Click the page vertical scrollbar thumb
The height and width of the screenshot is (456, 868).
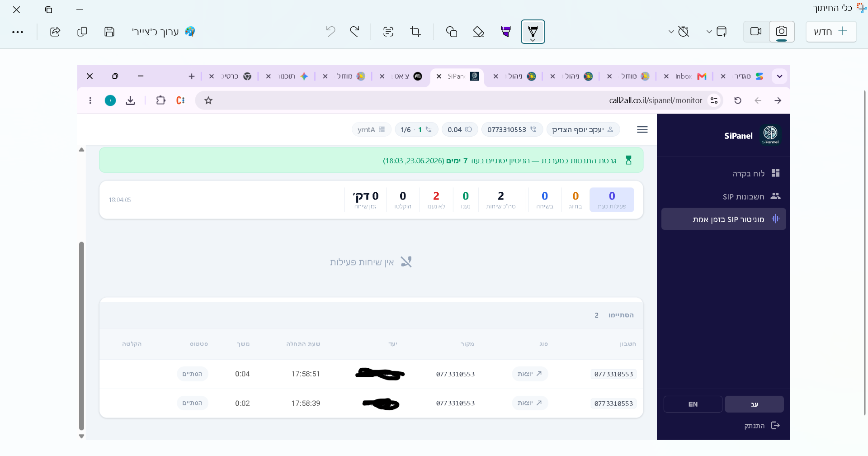(x=81, y=336)
